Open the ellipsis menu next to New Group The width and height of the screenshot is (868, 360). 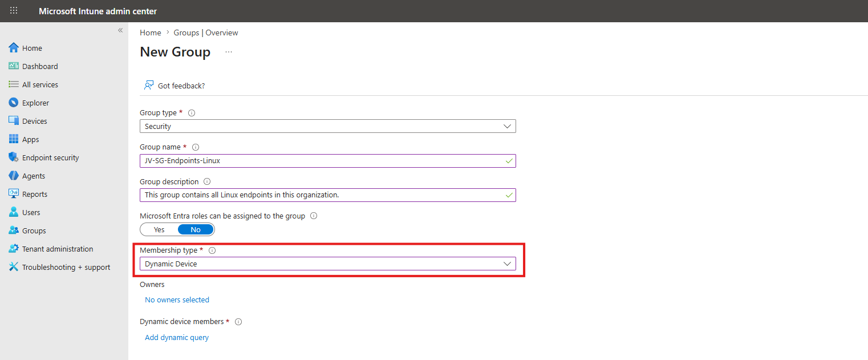pyautogui.click(x=229, y=52)
